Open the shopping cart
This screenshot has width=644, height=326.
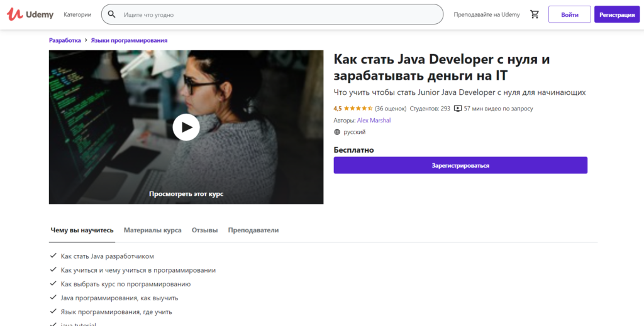tap(535, 14)
